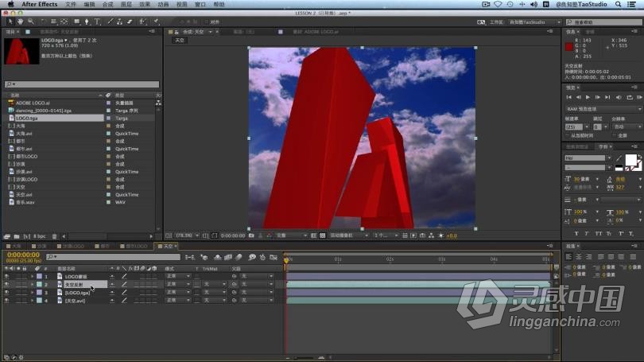Image resolution: width=644 pixels, height=362 pixels.
Task: Click the 天空 breadcrumb button in viewer
Action: pos(180,41)
